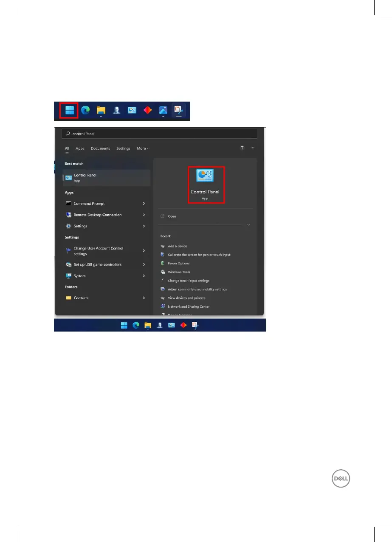Open Snipping Tool in the standalone taskbar strip
This screenshot has height=542, width=392.
178,111
